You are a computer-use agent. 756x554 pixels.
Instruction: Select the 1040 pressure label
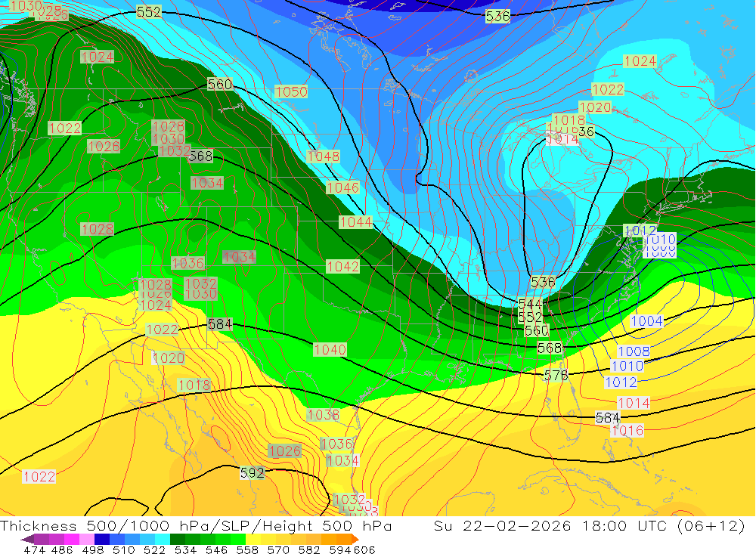(330, 350)
